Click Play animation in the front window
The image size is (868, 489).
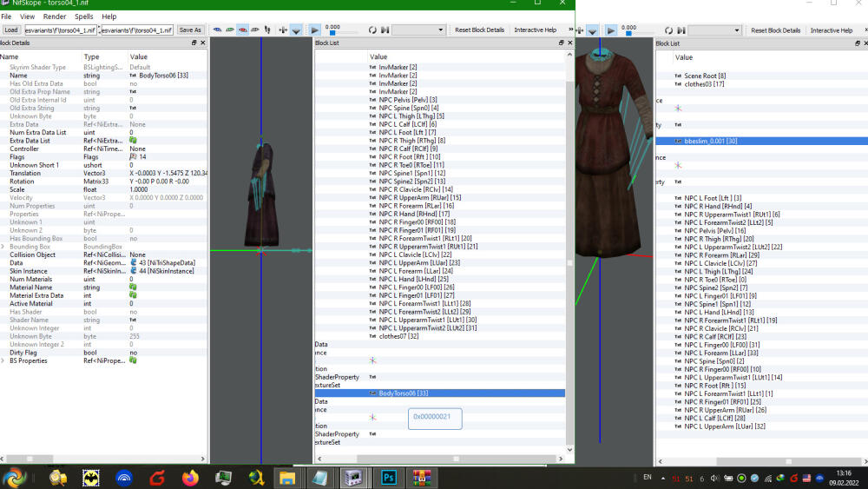pyautogui.click(x=314, y=30)
